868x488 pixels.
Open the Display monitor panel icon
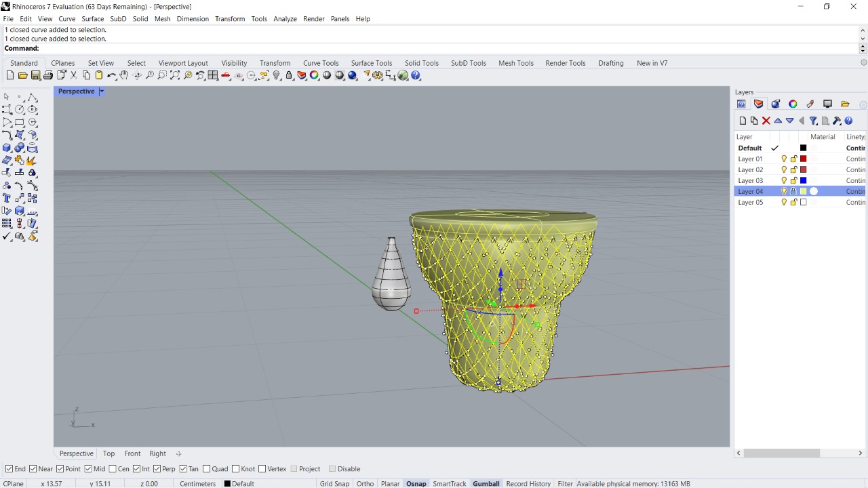tap(827, 104)
